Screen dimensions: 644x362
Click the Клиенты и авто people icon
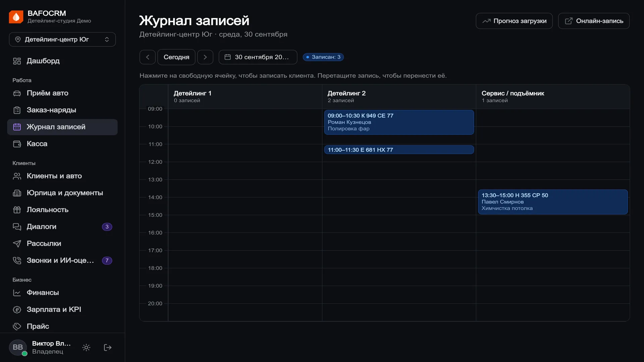[x=17, y=176]
